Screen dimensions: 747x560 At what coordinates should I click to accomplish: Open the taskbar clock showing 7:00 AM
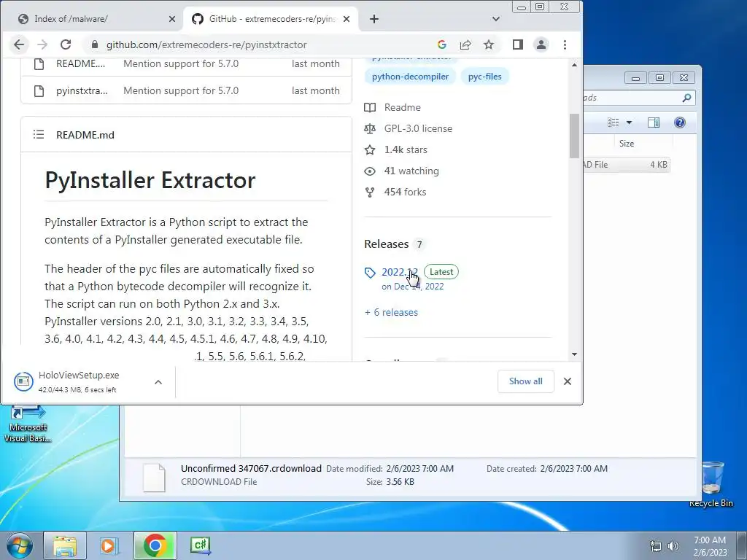(710, 545)
